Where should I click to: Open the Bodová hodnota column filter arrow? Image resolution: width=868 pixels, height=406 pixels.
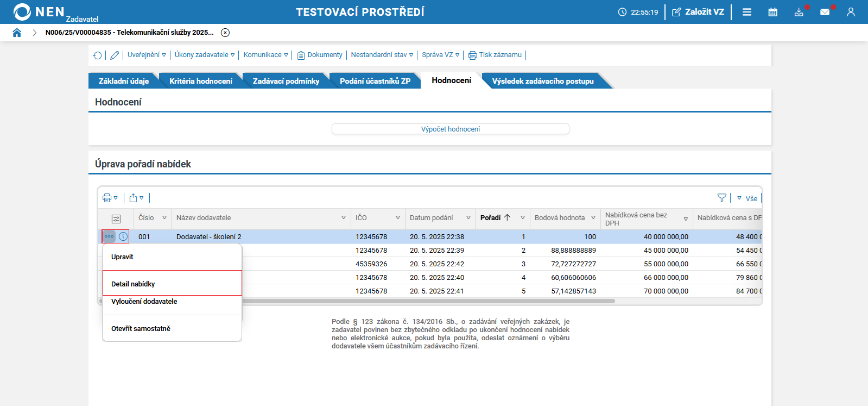(593, 218)
